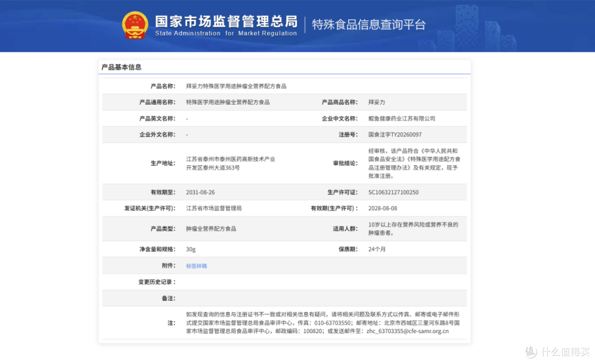Viewport: 595px width, 364px height.
Task: Click the national emblem logo
Action: 135,25
